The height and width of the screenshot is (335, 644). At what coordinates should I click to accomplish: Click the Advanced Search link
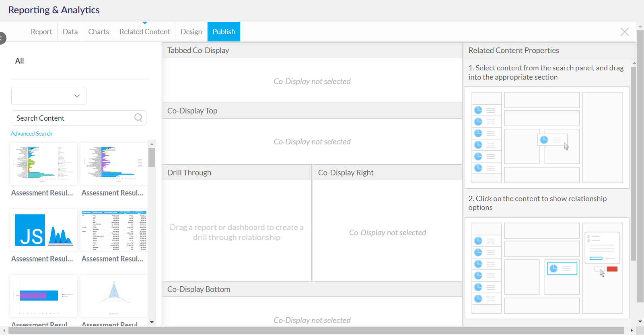[31, 134]
